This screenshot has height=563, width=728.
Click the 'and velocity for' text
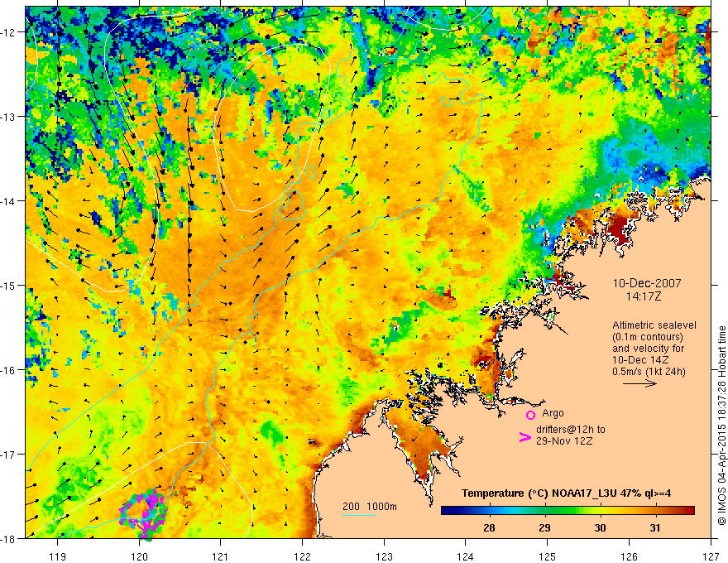648,349
